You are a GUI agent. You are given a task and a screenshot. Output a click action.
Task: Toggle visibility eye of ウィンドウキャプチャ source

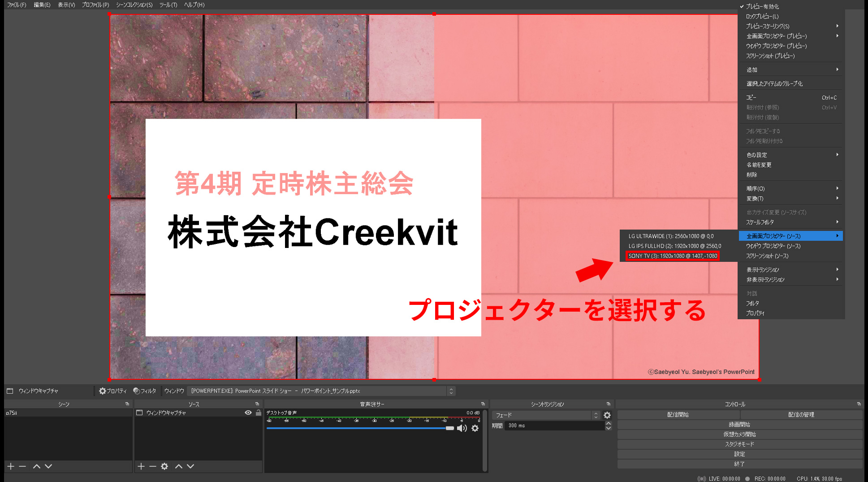[x=248, y=413]
